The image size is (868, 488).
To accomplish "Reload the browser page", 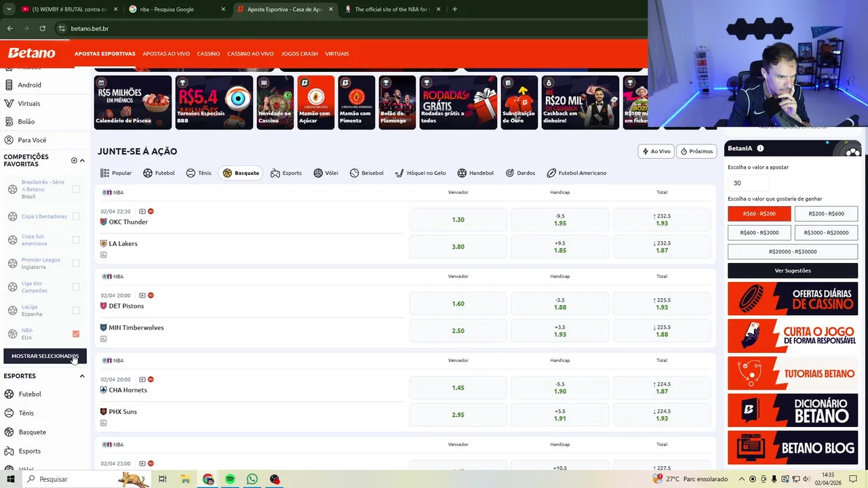I will coord(42,28).
